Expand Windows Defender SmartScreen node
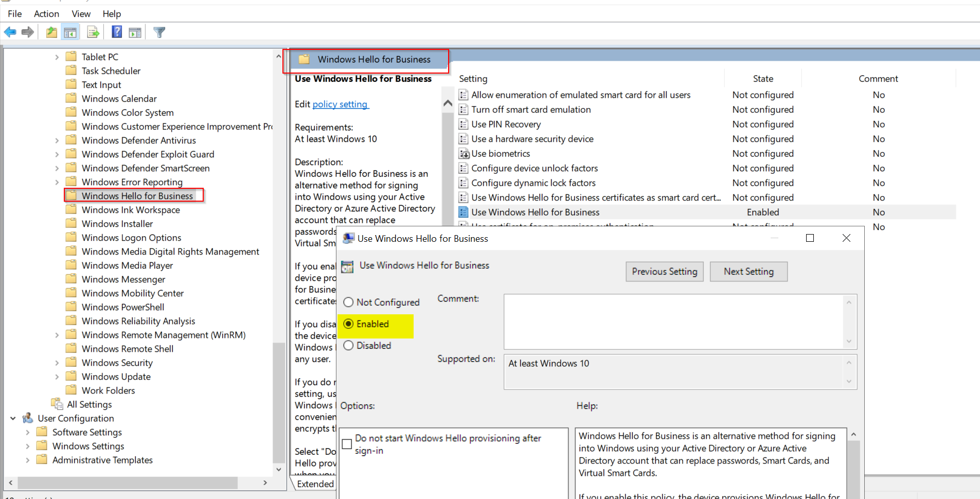 point(57,168)
